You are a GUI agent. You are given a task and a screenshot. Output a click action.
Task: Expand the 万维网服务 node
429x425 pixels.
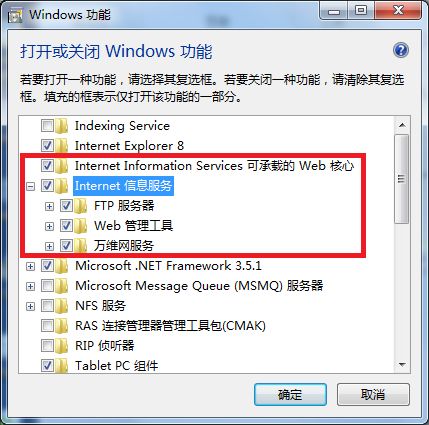point(49,246)
